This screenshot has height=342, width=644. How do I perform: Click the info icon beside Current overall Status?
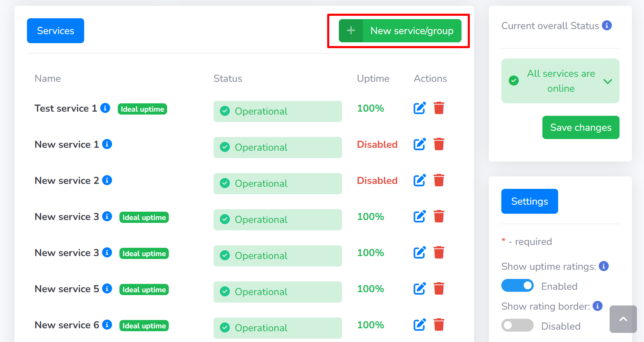(x=607, y=25)
